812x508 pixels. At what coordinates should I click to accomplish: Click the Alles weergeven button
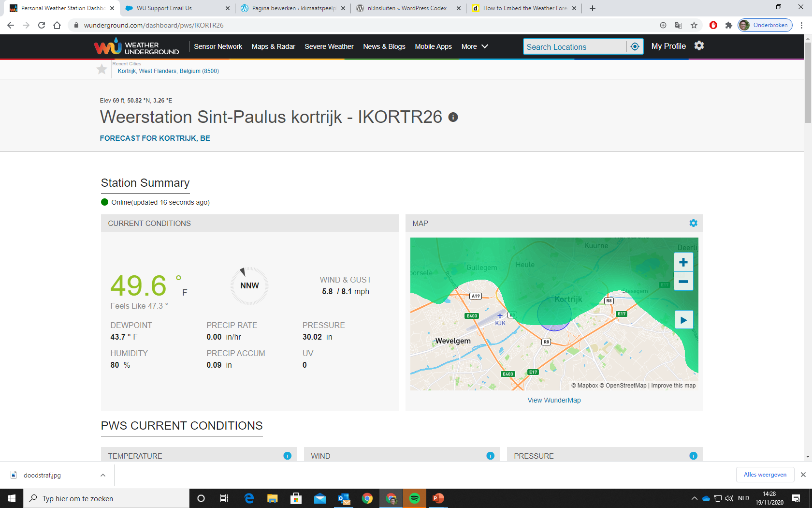[765, 475]
